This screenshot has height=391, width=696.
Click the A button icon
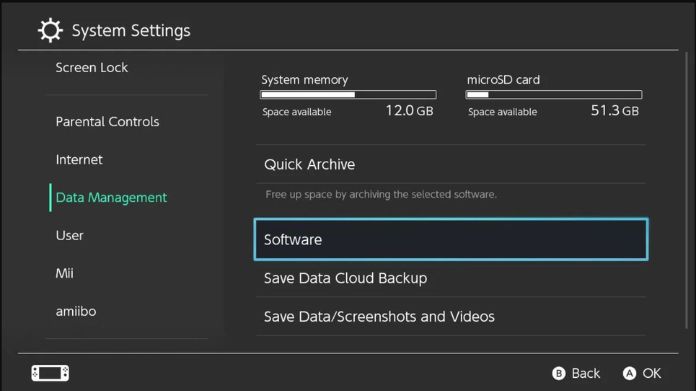tap(629, 373)
